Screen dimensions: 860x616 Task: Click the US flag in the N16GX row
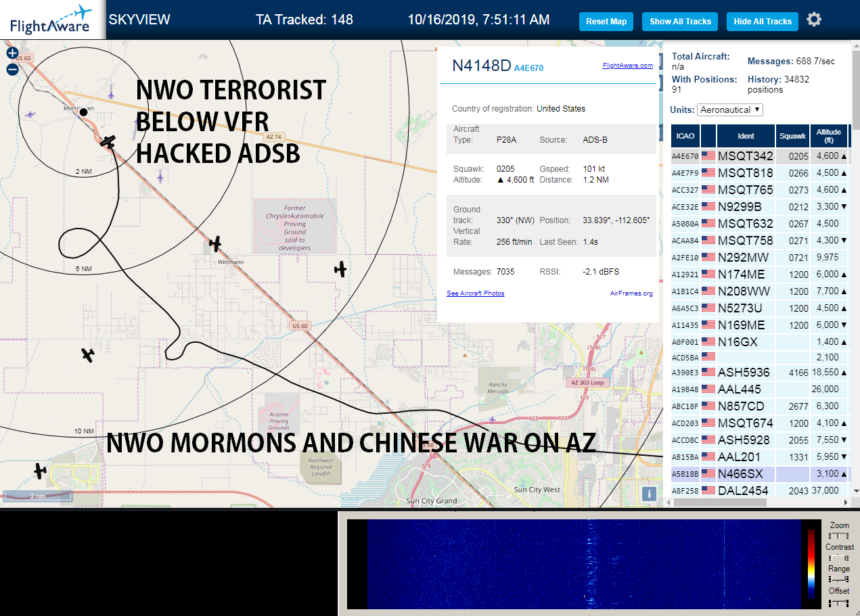pyautogui.click(x=708, y=342)
